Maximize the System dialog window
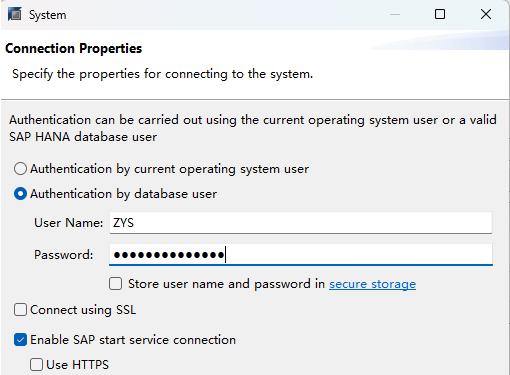The height and width of the screenshot is (375, 510). (440, 14)
